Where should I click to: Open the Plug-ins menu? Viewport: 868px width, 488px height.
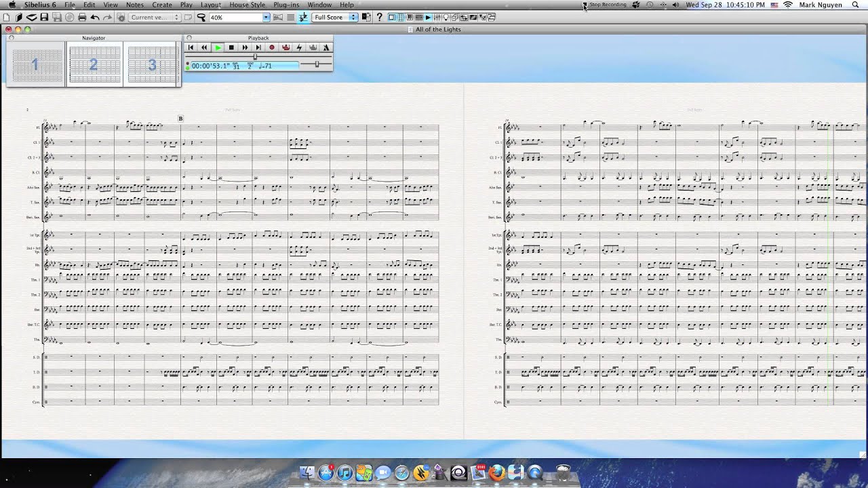pyautogui.click(x=286, y=5)
